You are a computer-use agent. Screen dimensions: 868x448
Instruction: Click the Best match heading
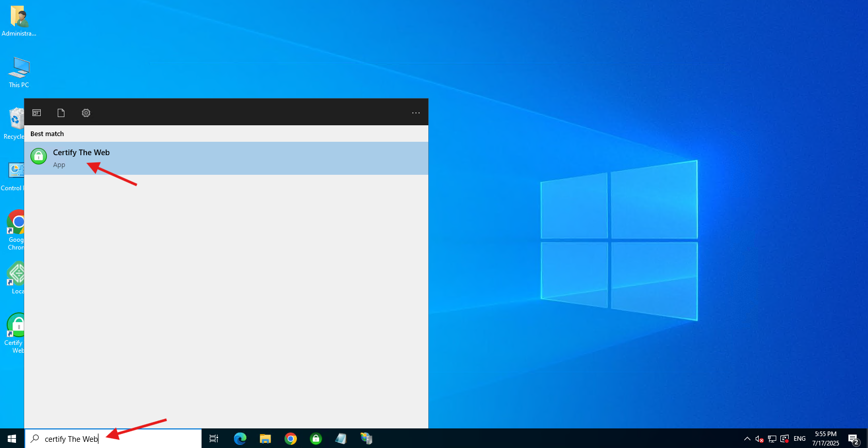[x=47, y=134]
